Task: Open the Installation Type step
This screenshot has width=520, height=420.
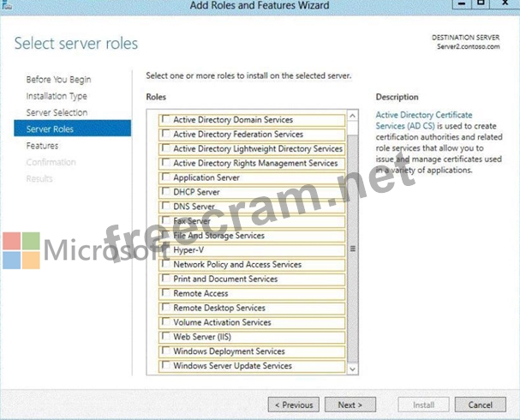Action: 57,96
